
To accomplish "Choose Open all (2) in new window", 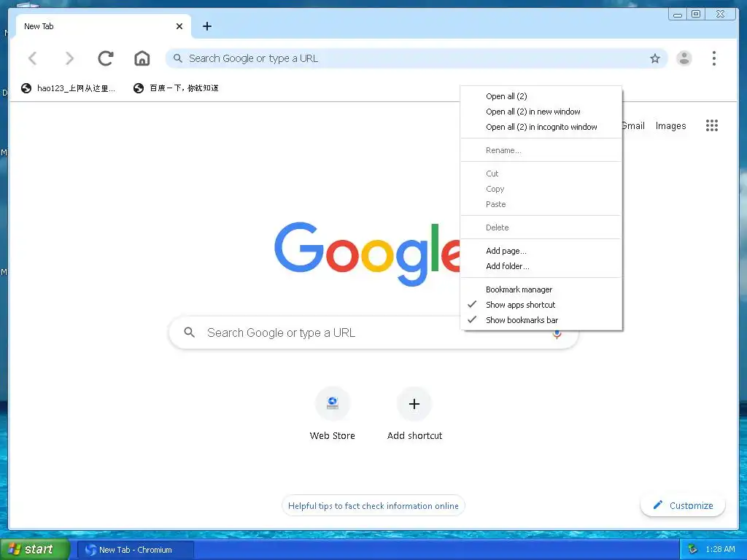I will [x=541, y=112].
